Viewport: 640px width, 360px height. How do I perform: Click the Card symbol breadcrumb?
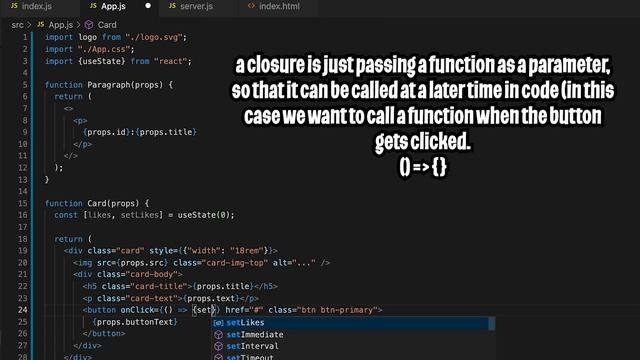107,25
